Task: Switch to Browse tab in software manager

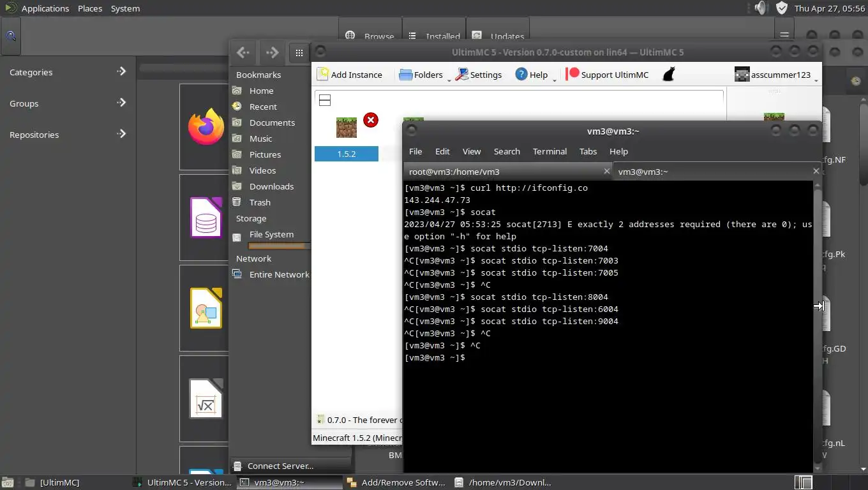Action: click(x=370, y=36)
